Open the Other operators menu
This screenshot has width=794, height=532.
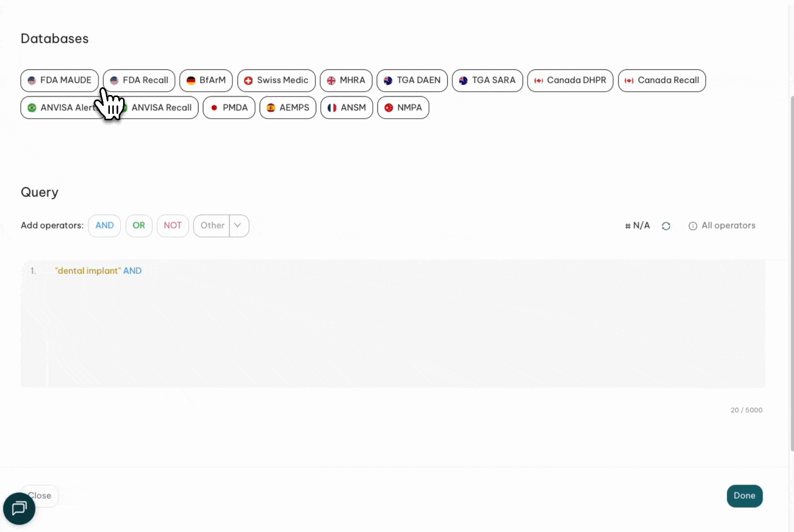point(212,226)
